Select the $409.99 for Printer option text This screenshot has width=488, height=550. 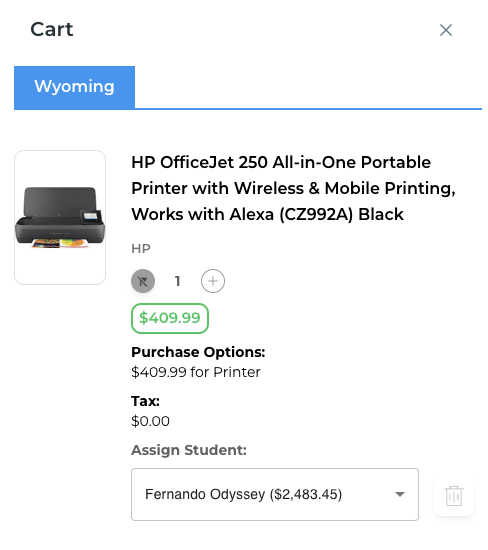click(196, 372)
